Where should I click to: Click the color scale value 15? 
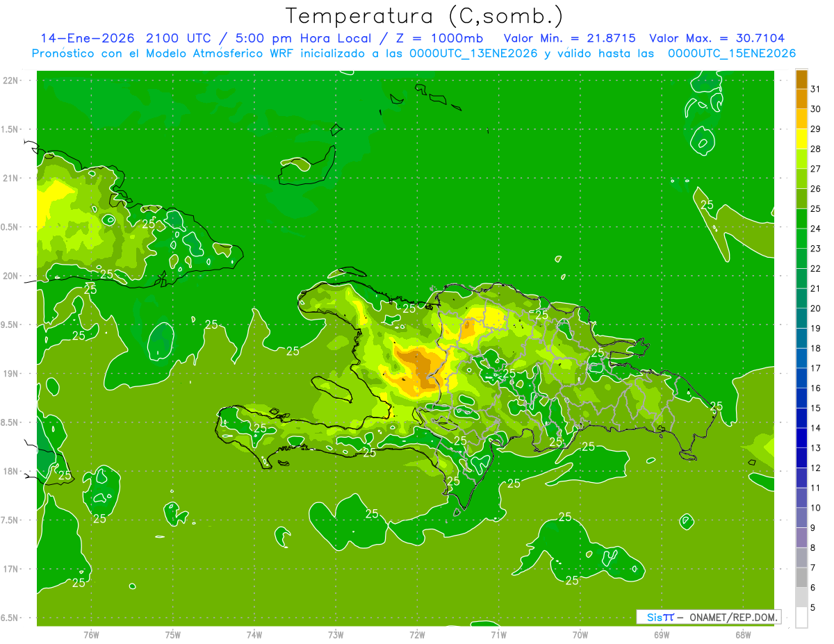point(815,408)
